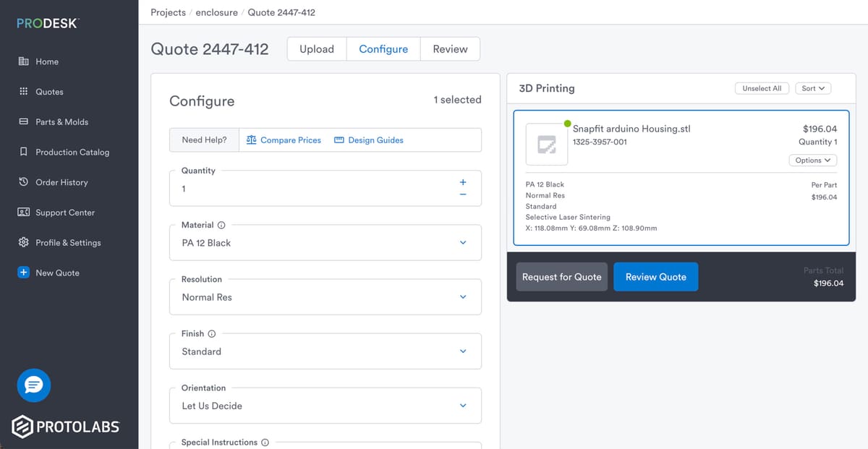Click the Finish info icon

[x=212, y=334]
